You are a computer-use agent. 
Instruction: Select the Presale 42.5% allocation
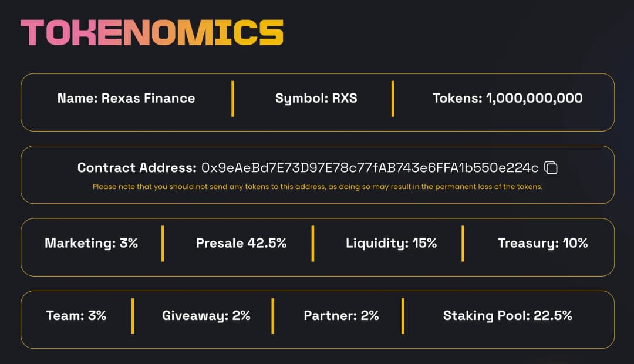coord(241,243)
